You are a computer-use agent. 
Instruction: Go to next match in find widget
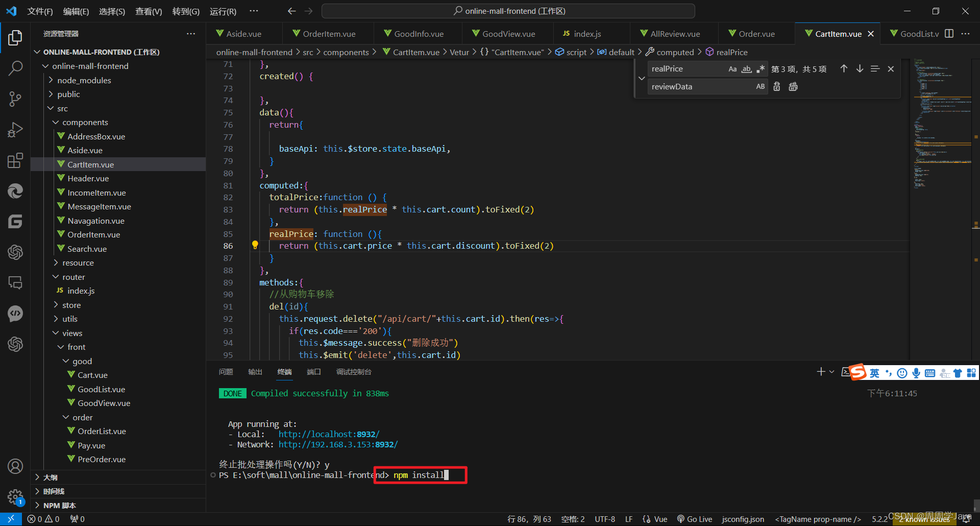pyautogui.click(x=860, y=69)
